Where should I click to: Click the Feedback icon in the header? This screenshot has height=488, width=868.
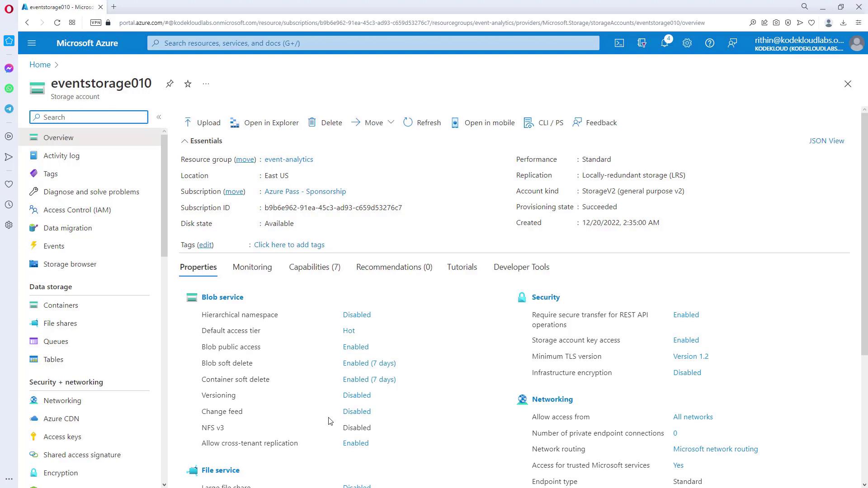pos(732,43)
